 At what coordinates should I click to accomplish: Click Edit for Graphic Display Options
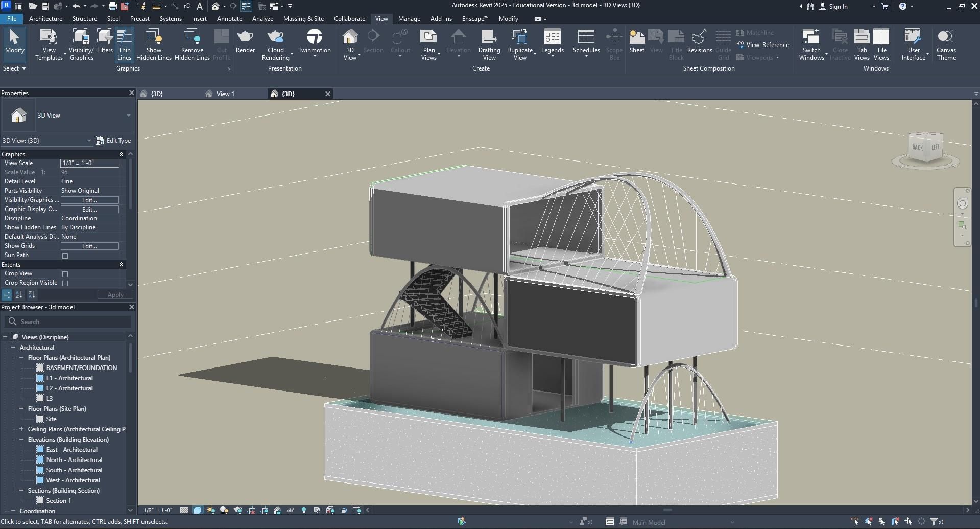pos(90,209)
